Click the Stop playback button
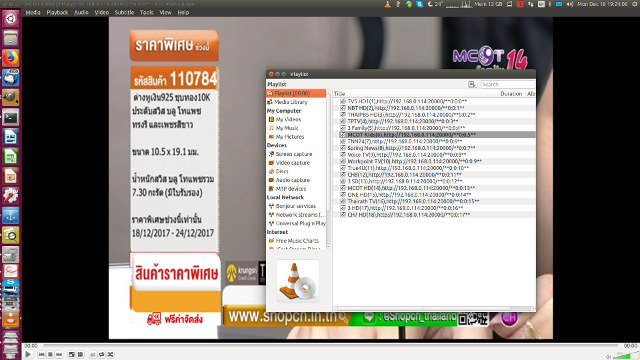The height and width of the screenshot is (360, 640). pyautogui.click(x=50, y=355)
